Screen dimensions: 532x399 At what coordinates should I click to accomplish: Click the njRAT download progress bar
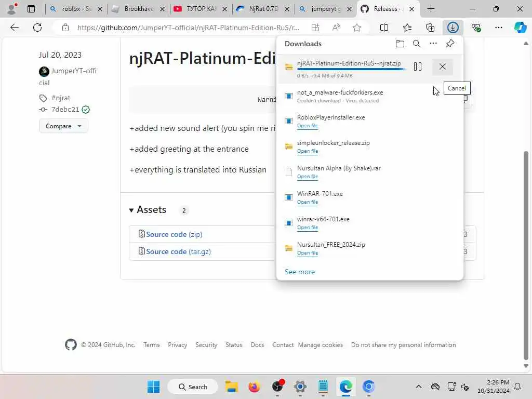351,69
